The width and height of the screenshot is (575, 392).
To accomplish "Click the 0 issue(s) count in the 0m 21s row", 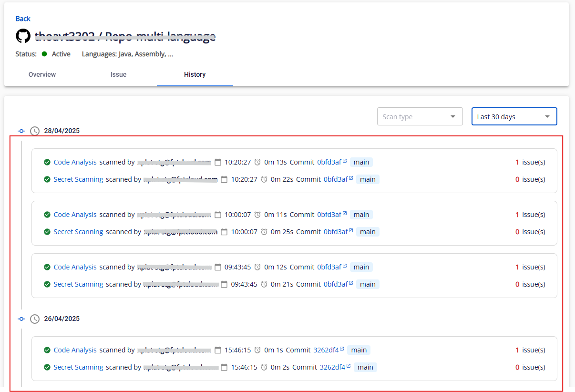I will pyautogui.click(x=530, y=284).
